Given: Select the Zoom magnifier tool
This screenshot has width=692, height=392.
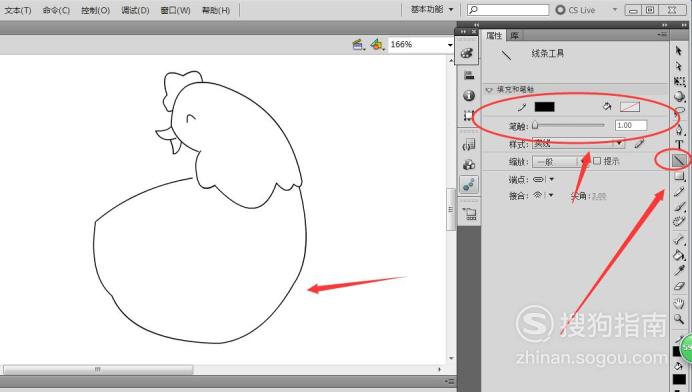Looking at the screenshot, I should tap(679, 319).
